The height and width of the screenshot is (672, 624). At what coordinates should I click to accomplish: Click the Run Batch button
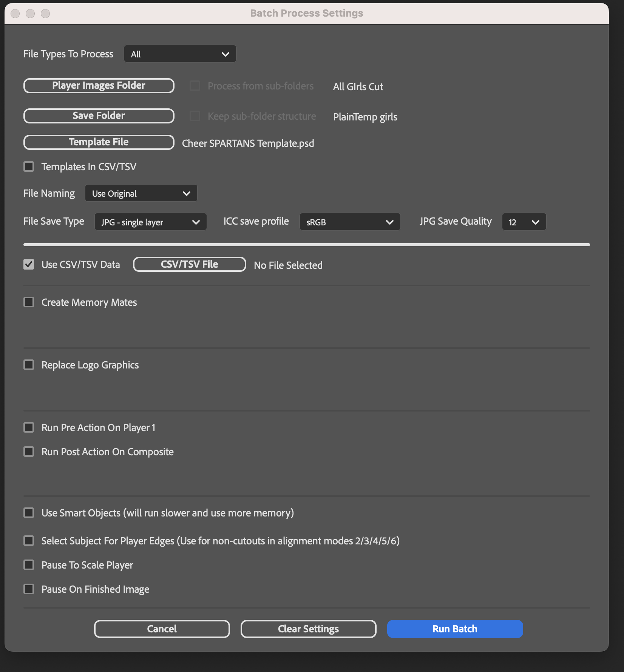click(x=455, y=629)
